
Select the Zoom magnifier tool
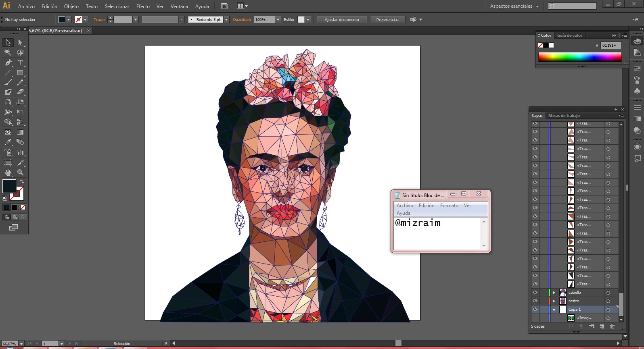(x=20, y=172)
